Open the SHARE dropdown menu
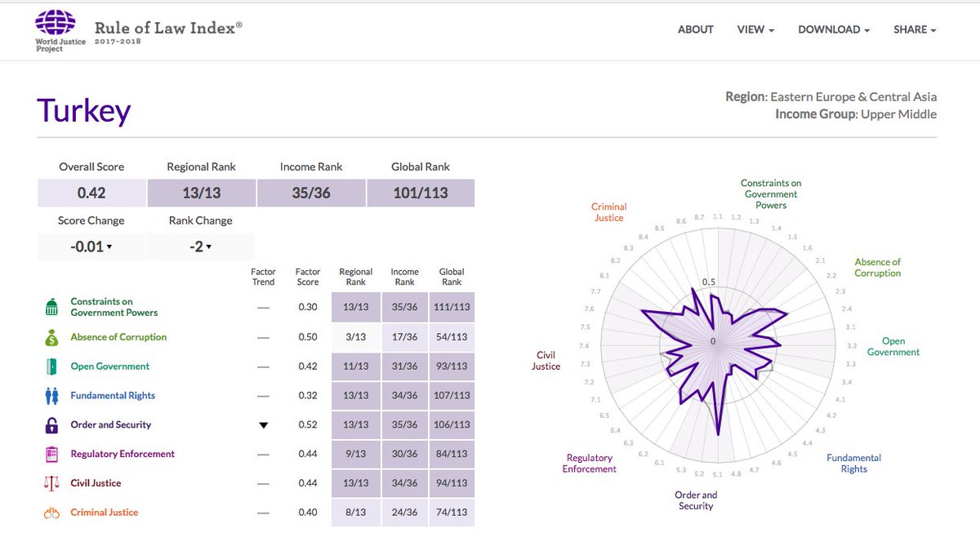Image resolution: width=980 pixels, height=533 pixels. (x=915, y=29)
